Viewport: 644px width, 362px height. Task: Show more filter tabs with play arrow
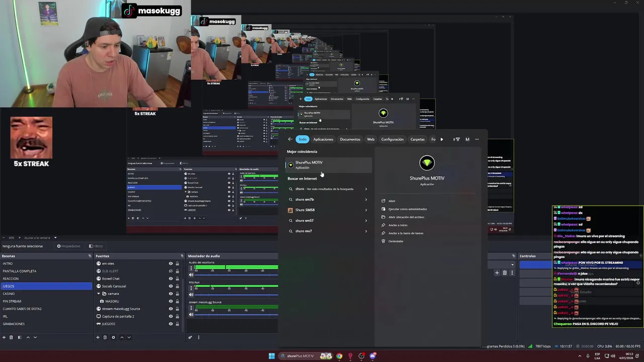coord(442,139)
